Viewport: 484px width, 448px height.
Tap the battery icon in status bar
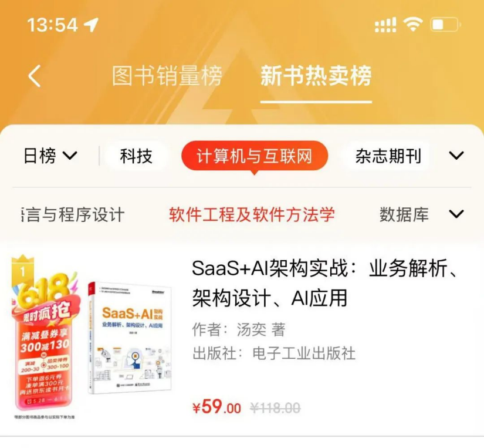pyautogui.click(x=445, y=25)
